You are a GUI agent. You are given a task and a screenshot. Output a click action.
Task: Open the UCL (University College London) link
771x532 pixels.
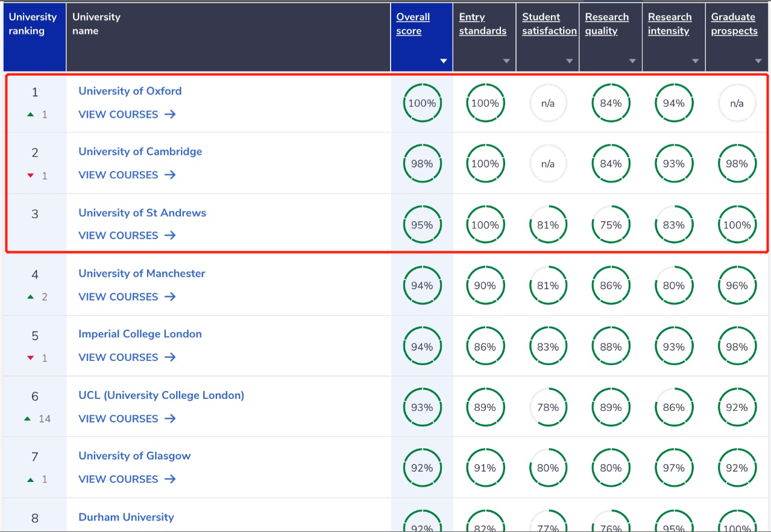(x=162, y=395)
